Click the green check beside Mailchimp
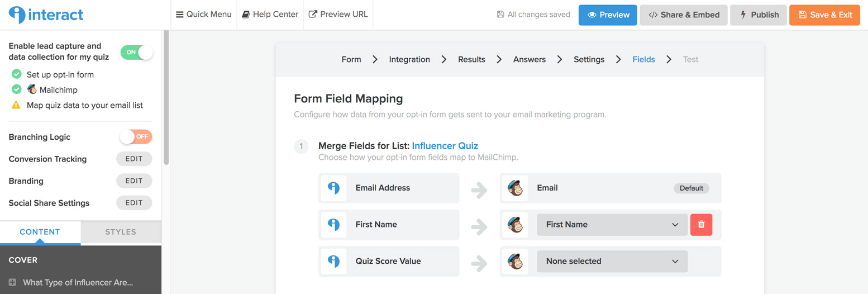The height and width of the screenshot is (294, 868). click(x=17, y=89)
